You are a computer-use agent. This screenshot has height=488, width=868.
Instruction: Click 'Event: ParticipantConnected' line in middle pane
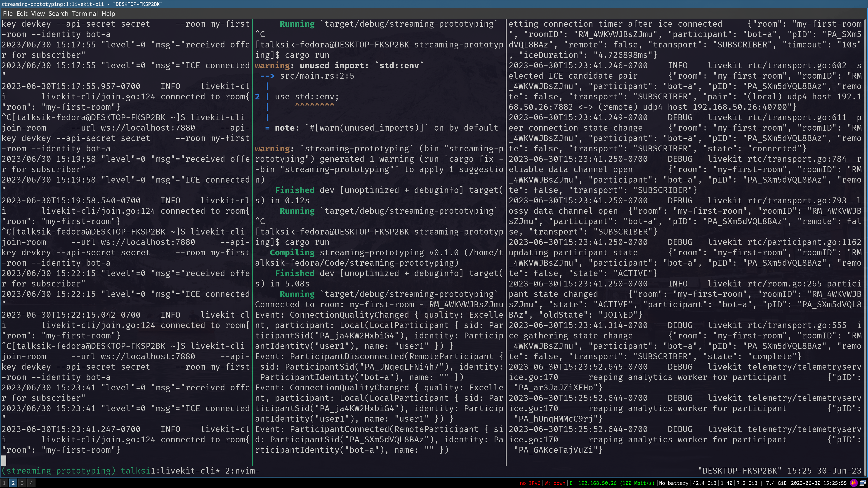(379, 439)
